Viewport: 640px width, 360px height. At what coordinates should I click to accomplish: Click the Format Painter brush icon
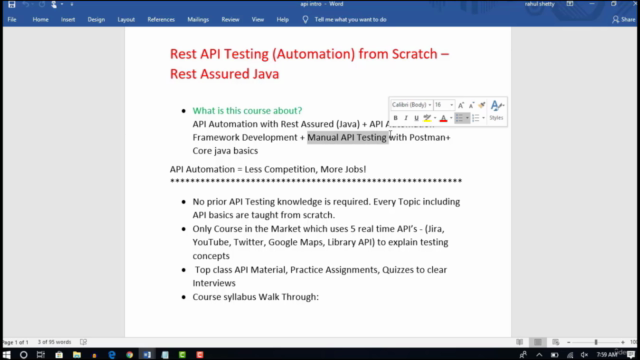pos(482,105)
